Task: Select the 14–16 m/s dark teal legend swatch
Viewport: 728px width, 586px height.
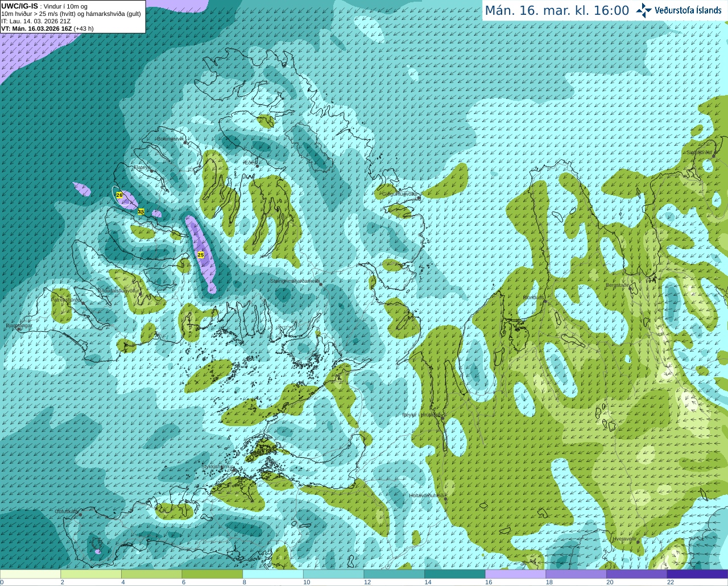Action: pyautogui.click(x=455, y=574)
